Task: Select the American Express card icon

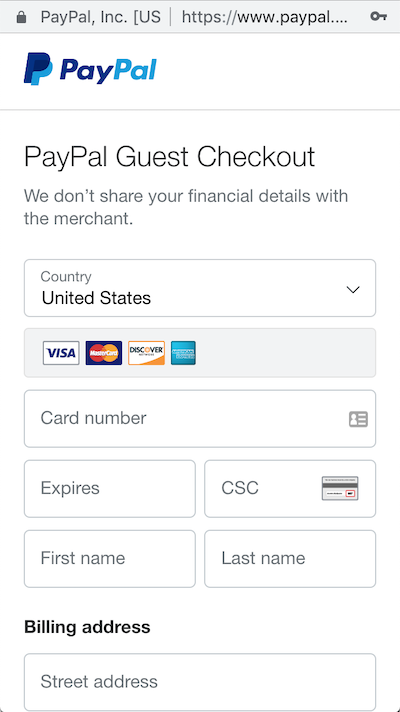Action: (183, 353)
